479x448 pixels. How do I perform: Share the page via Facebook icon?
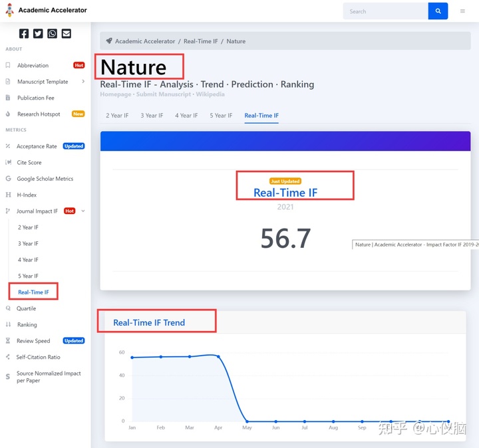[24, 34]
